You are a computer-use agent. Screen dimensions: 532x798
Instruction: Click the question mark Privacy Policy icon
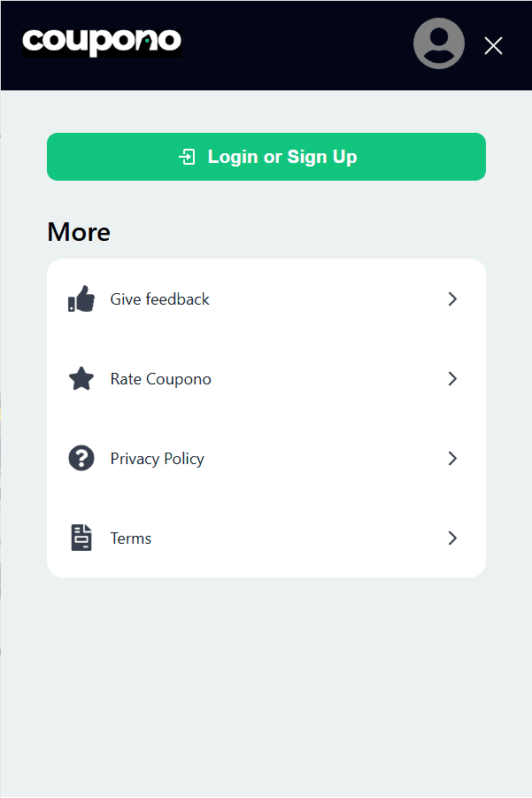(81, 458)
